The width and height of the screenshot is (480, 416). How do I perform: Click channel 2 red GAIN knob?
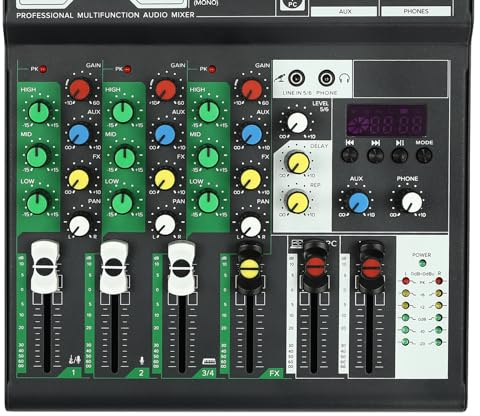click(x=165, y=90)
